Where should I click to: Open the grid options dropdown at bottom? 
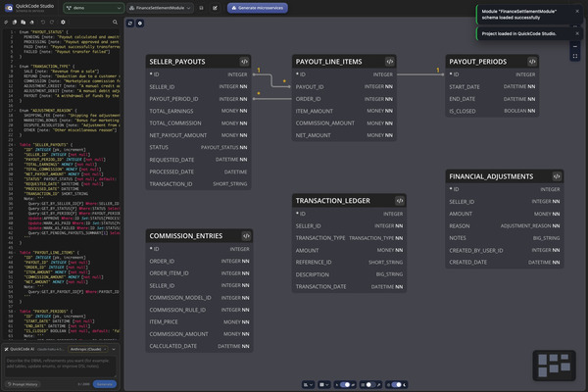[x=323, y=384]
